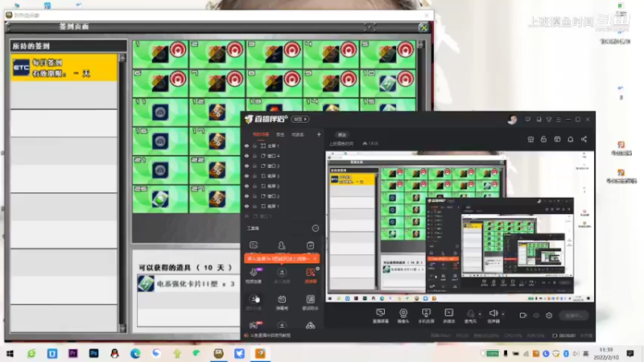Open the Windows Start menu
Image resolution: width=644 pixels, height=362 pixels.
pos(10,353)
